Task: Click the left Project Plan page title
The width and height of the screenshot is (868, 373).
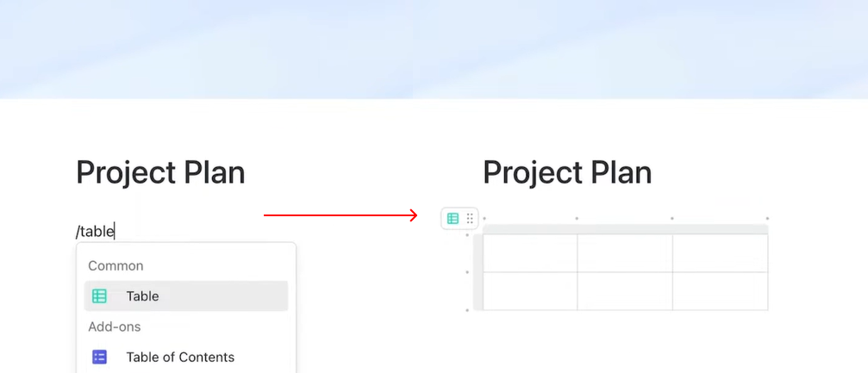Action: tap(160, 172)
